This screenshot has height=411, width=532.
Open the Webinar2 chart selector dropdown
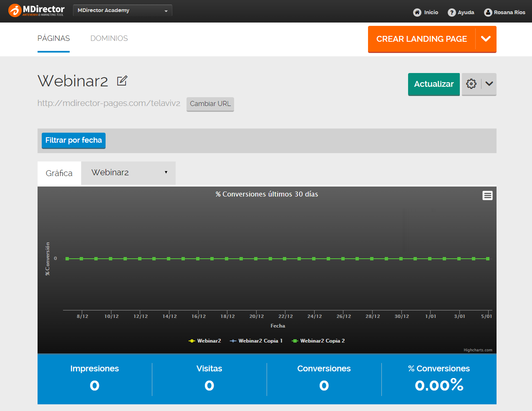(x=129, y=173)
